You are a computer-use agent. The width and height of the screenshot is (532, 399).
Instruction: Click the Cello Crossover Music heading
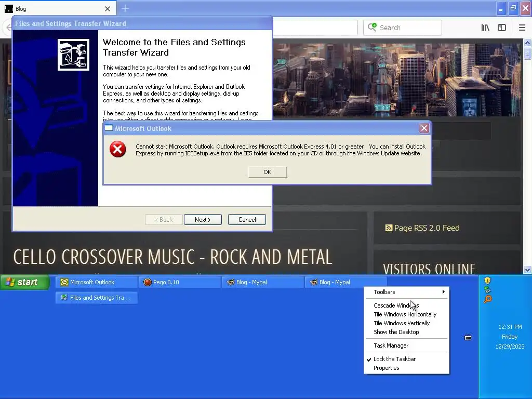[172, 257]
